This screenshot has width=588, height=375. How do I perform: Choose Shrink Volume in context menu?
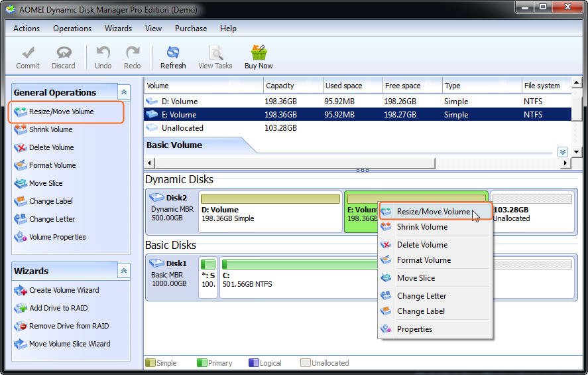[435, 227]
